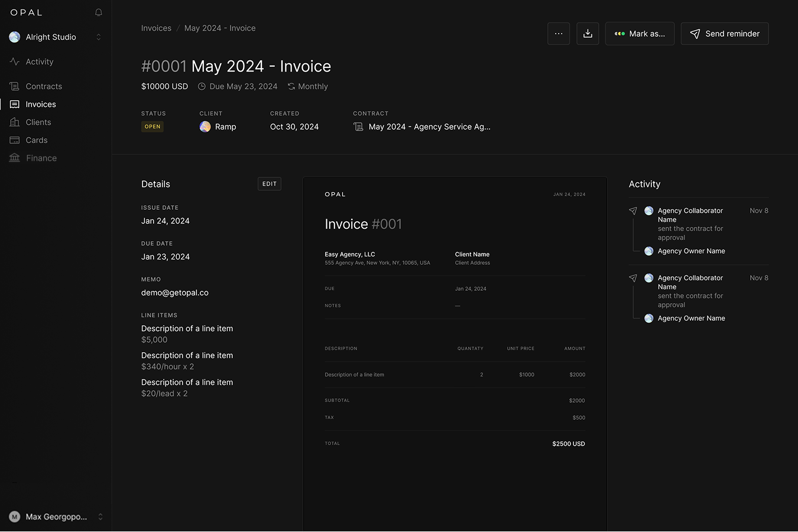
Task: Open Finance section in sidebar
Action: click(x=41, y=158)
